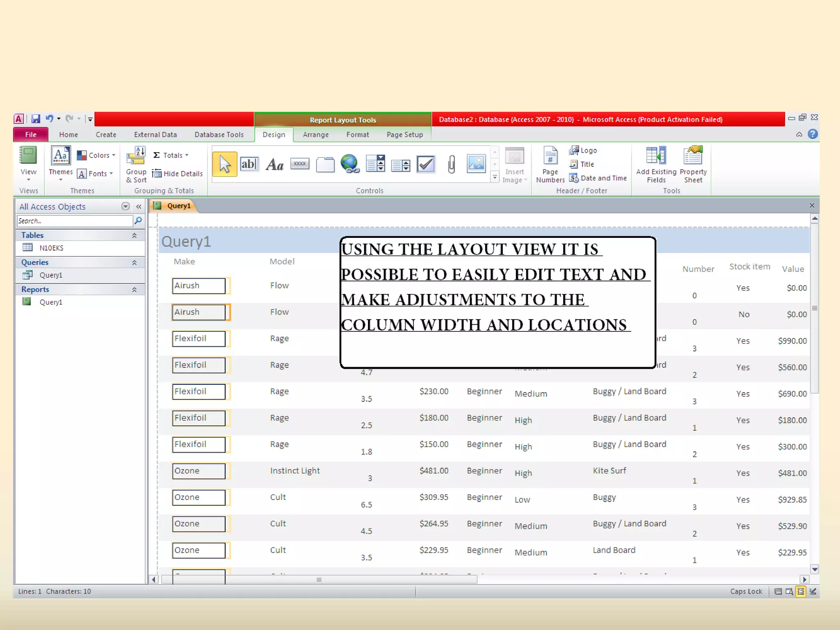This screenshot has height=630, width=840.
Task: Click the navigation pane Search box
Action: tap(75, 221)
